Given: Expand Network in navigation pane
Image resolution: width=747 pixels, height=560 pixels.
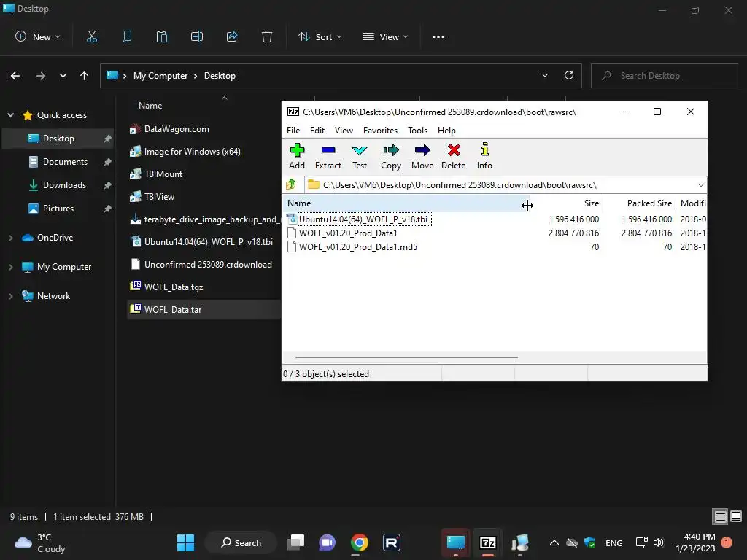Looking at the screenshot, I should pyautogui.click(x=10, y=296).
